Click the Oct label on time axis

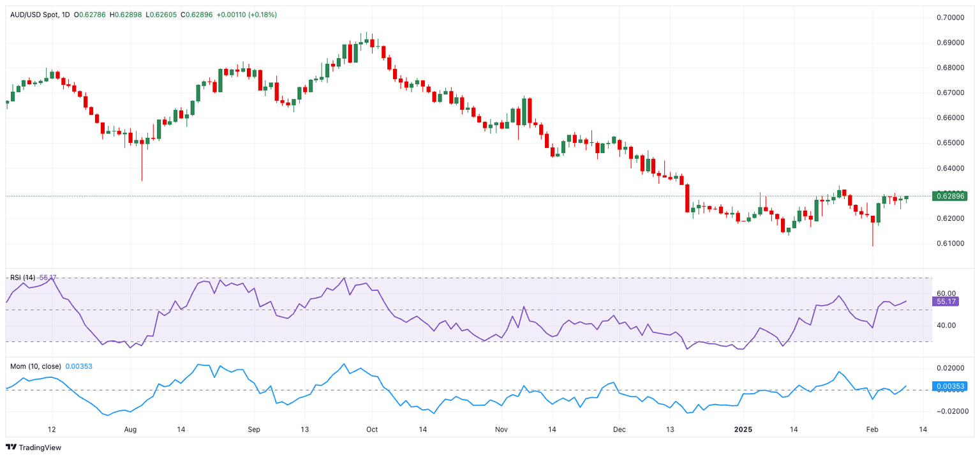pos(372,430)
